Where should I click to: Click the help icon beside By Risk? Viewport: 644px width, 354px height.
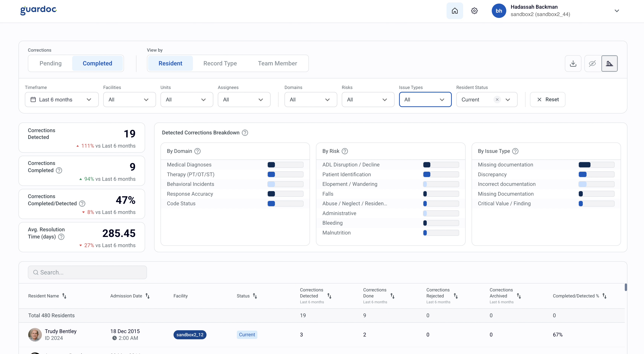point(345,151)
